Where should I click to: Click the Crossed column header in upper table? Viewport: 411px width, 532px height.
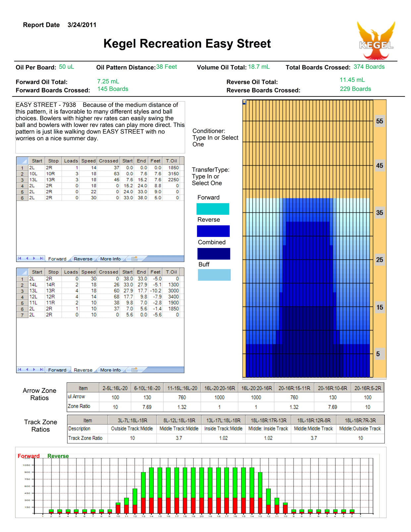point(108,161)
